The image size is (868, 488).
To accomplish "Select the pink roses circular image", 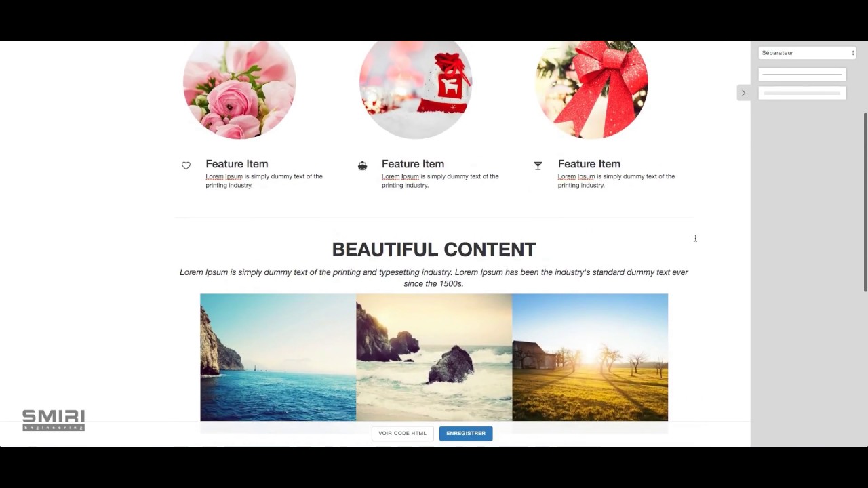I will pos(239,88).
